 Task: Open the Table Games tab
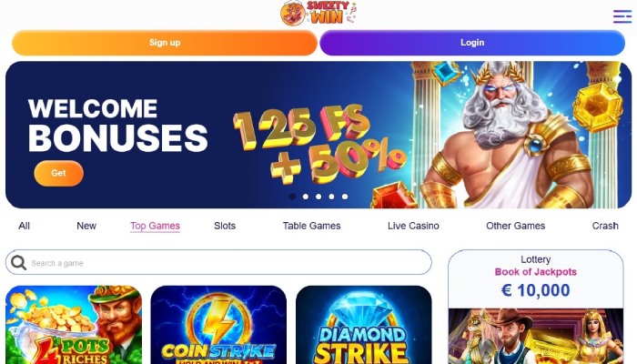coord(311,226)
